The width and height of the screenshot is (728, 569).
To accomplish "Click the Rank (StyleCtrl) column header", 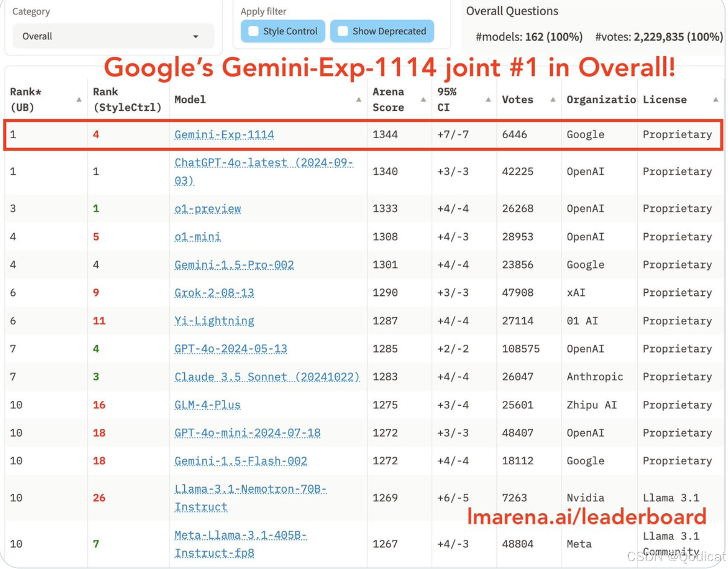I will [x=127, y=100].
